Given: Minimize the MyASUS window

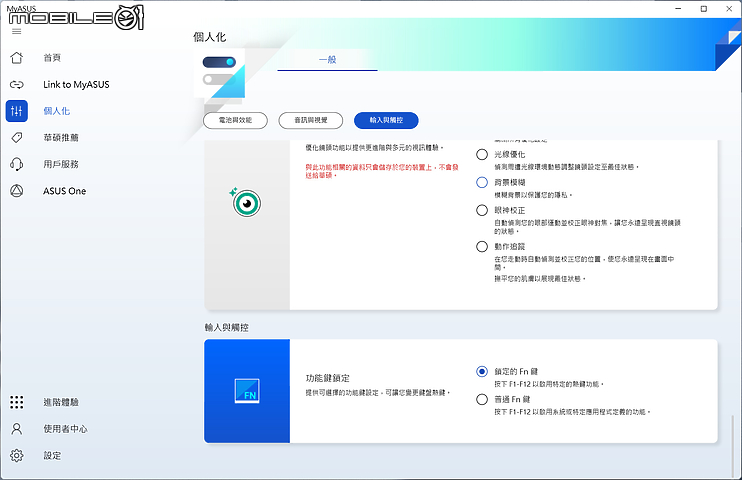Looking at the screenshot, I should [678, 9].
